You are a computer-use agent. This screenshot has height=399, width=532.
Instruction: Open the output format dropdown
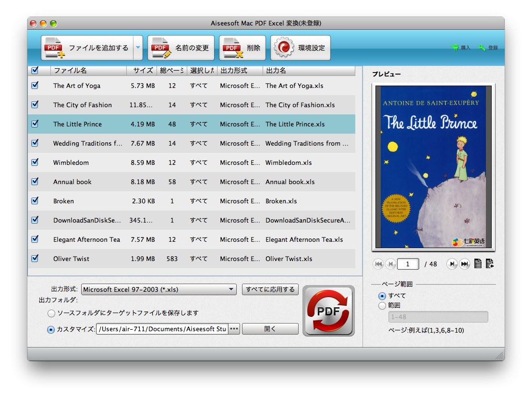tap(159, 289)
